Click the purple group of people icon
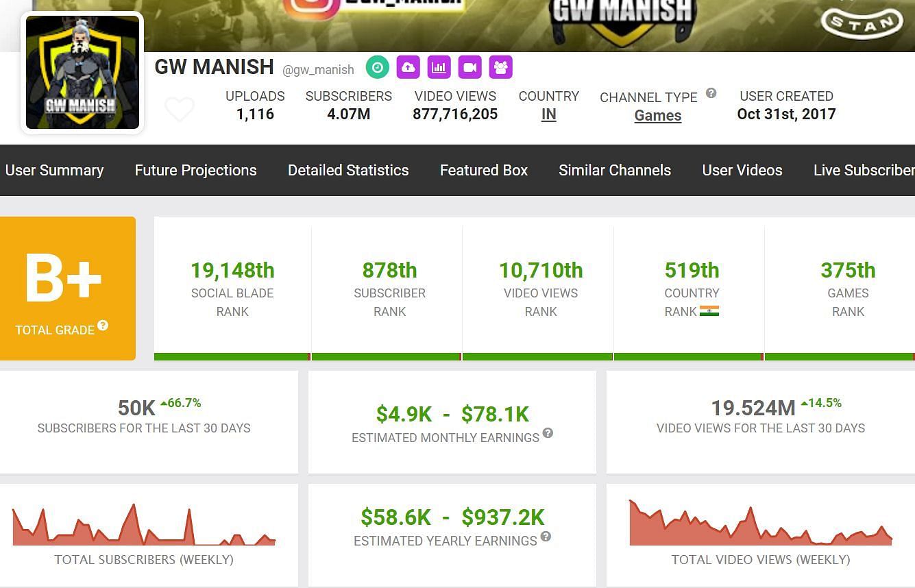This screenshot has width=915, height=588. point(501,67)
